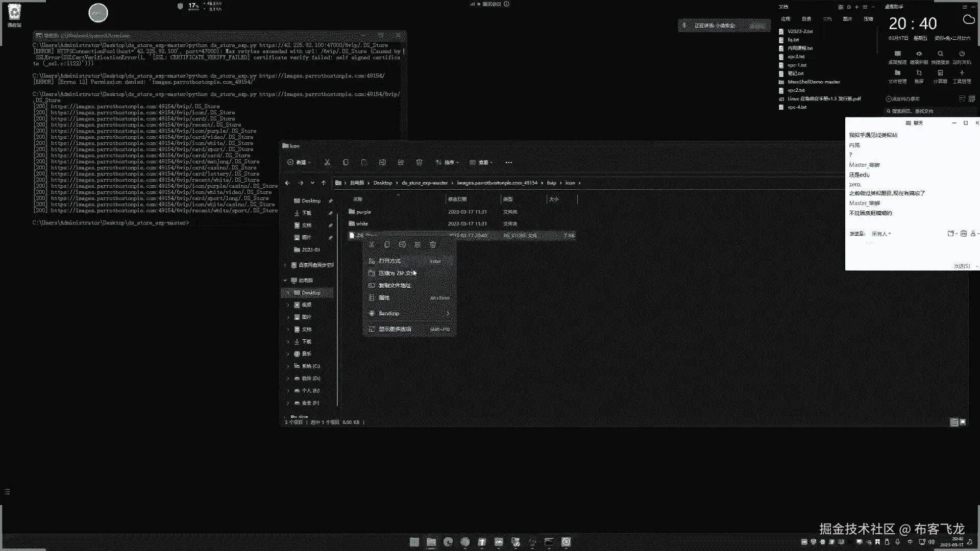Select 属性 in the context menu
The width and height of the screenshot is (980, 551).
[x=384, y=298]
